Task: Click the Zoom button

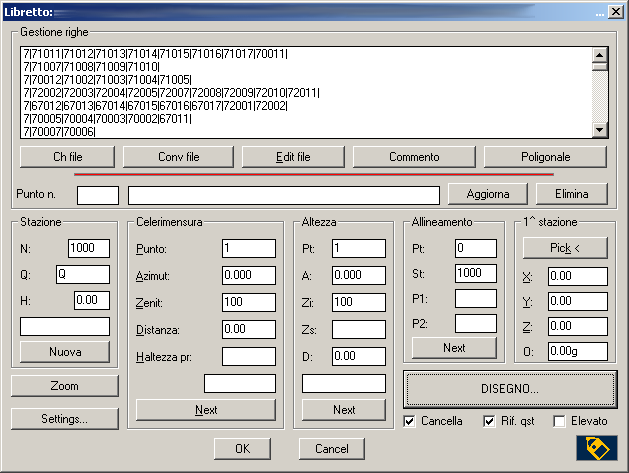Action: (x=65, y=386)
